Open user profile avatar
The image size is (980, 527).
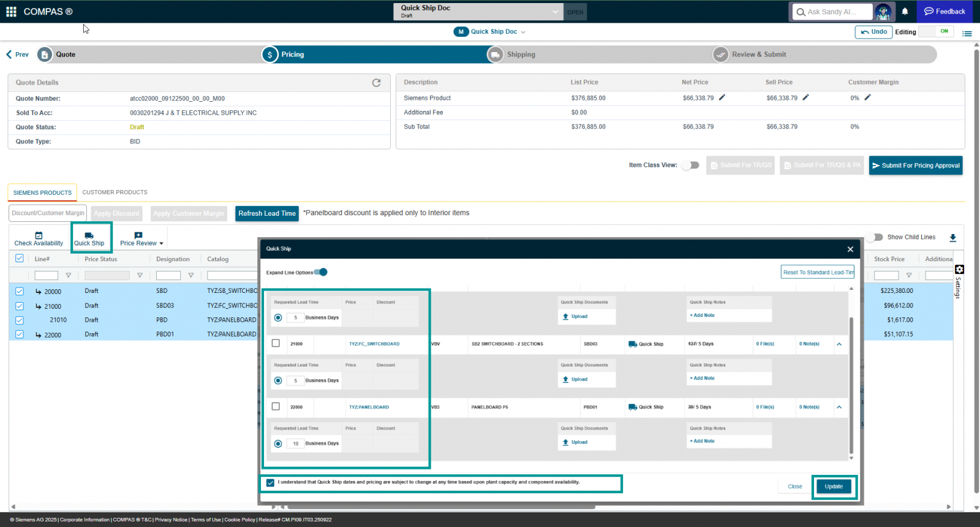883,12
